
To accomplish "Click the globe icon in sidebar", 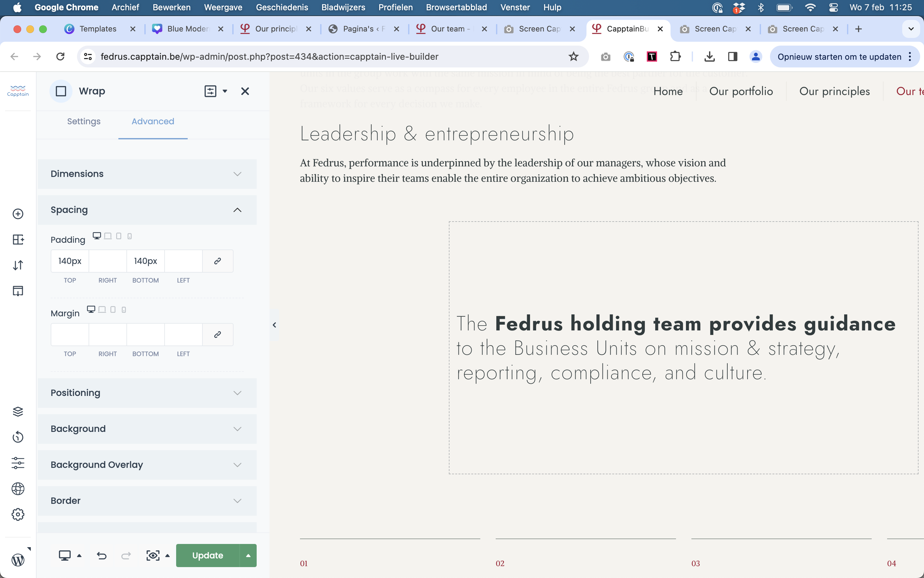I will (x=18, y=488).
